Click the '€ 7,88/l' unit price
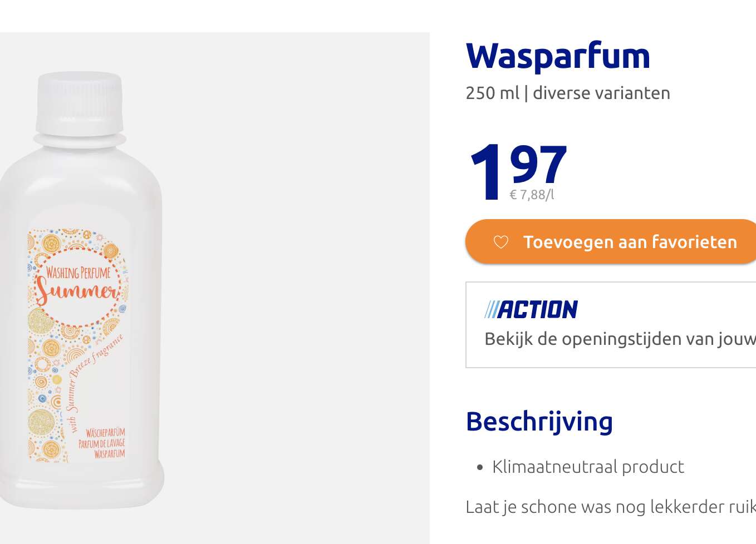 click(532, 195)
